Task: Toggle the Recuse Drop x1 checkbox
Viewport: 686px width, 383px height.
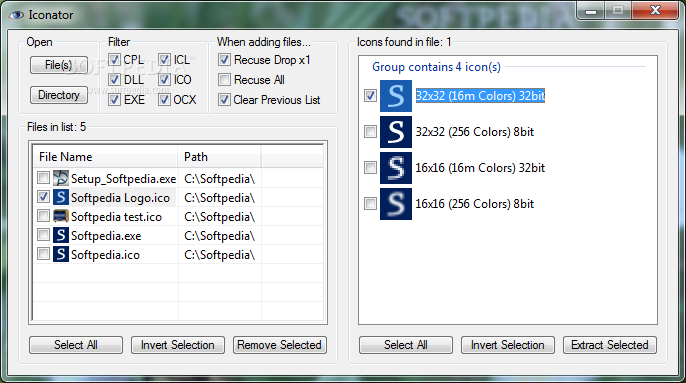Action: [x=224, y=60]
